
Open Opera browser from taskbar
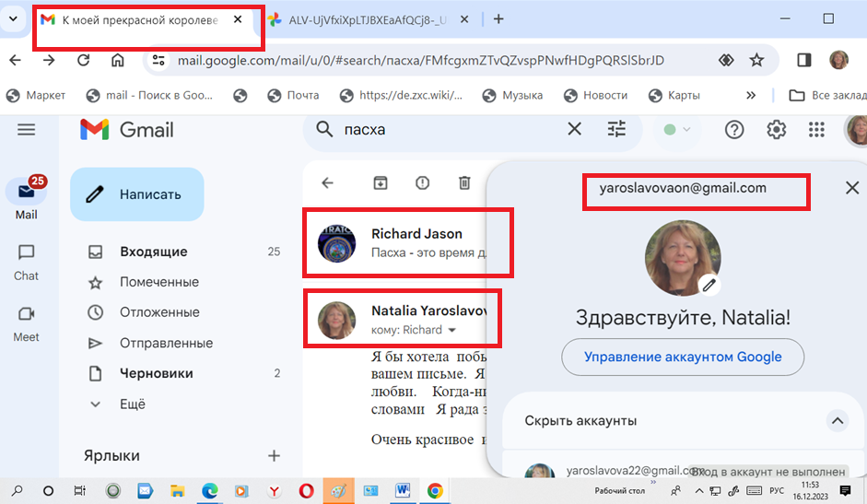pos(306,491)
